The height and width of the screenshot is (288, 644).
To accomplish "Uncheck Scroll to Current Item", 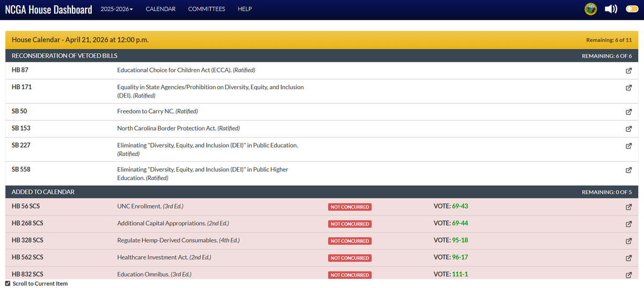I will click(x=8, y=283).
